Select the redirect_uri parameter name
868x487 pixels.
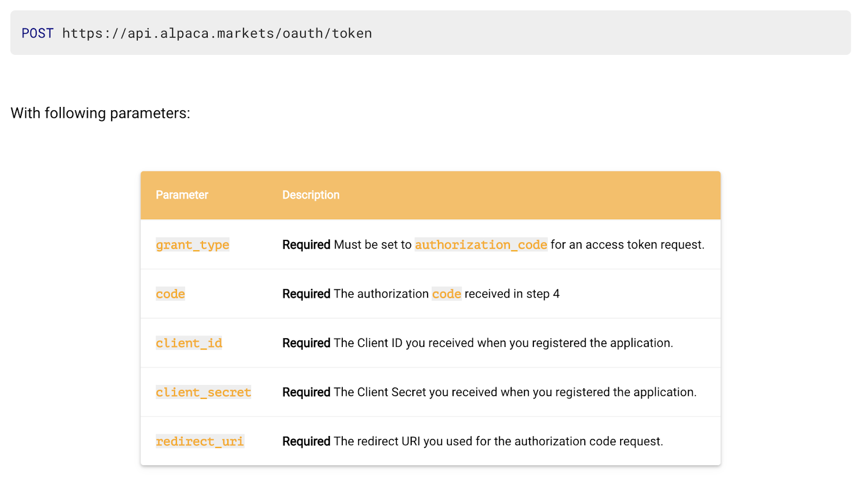point(200,441)
